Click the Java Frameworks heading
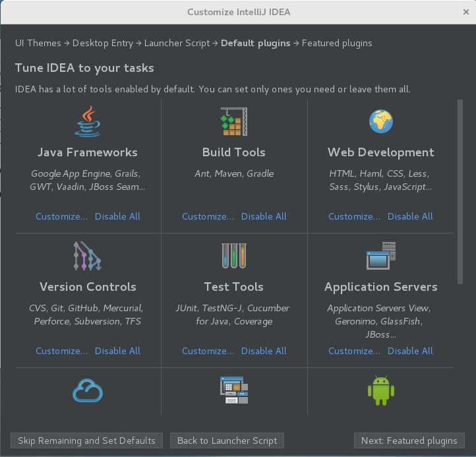 (88, 152)
